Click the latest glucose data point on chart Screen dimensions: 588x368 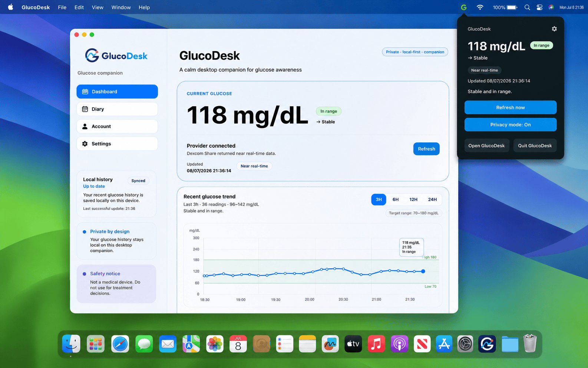[x=423, y=271]
